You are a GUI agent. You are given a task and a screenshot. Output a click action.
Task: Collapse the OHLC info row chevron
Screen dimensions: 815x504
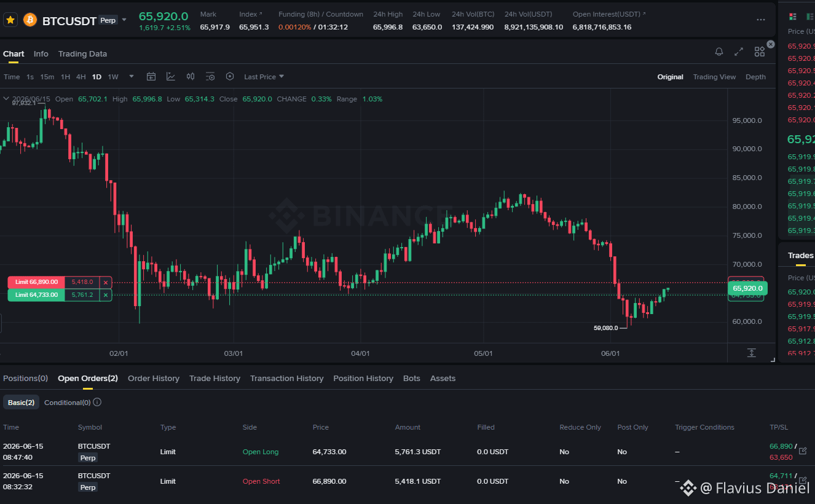click(x=6, y=98)
